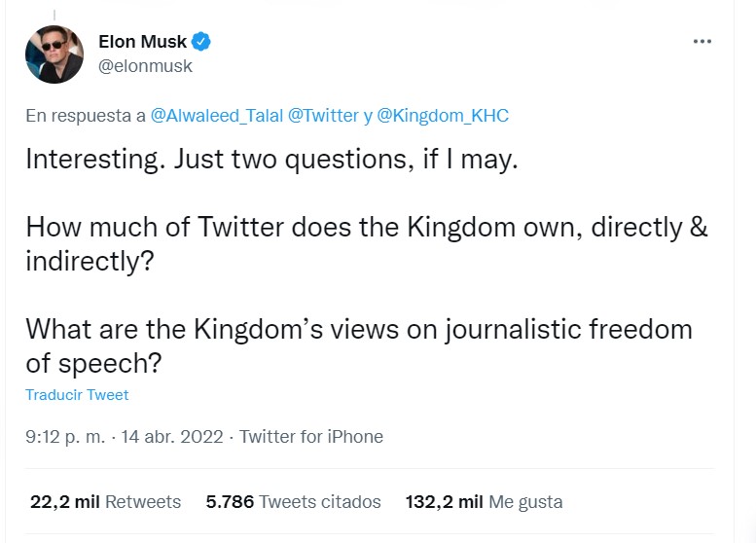Open the three-dot more options menu
Image resolution: width=756 pixels, height=543 pixels.
click(702, 43)
